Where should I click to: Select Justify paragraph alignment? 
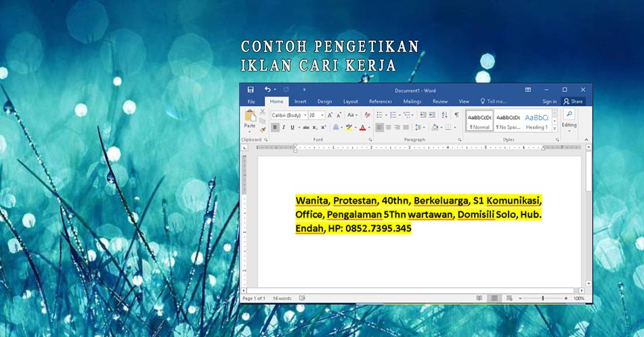click(406, 128)
